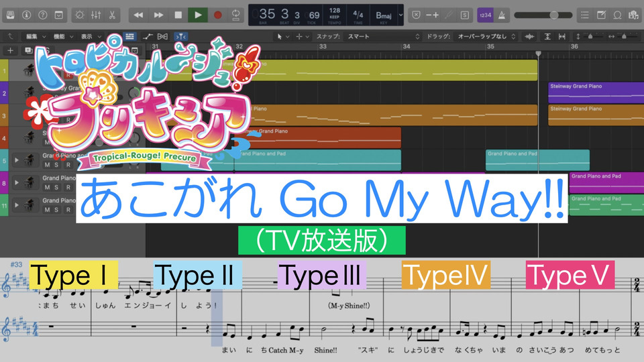Toggle the purple 1234 Count-in button
This screenshot has height=362, width=644.
pos(486,15)
